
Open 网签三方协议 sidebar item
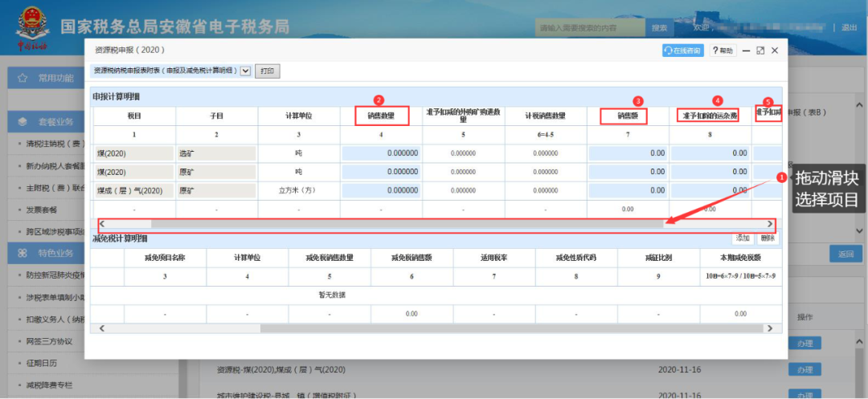(x=49, y=341)
